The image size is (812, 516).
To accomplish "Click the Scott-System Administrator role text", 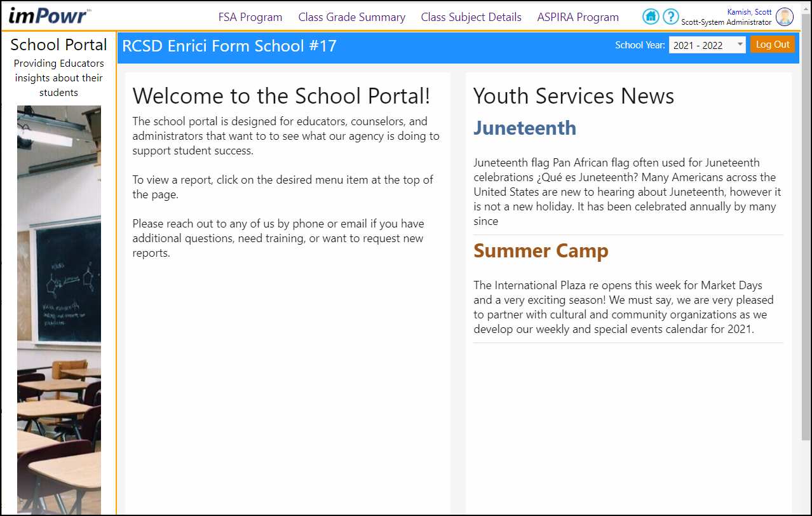I will pos(726,22).
